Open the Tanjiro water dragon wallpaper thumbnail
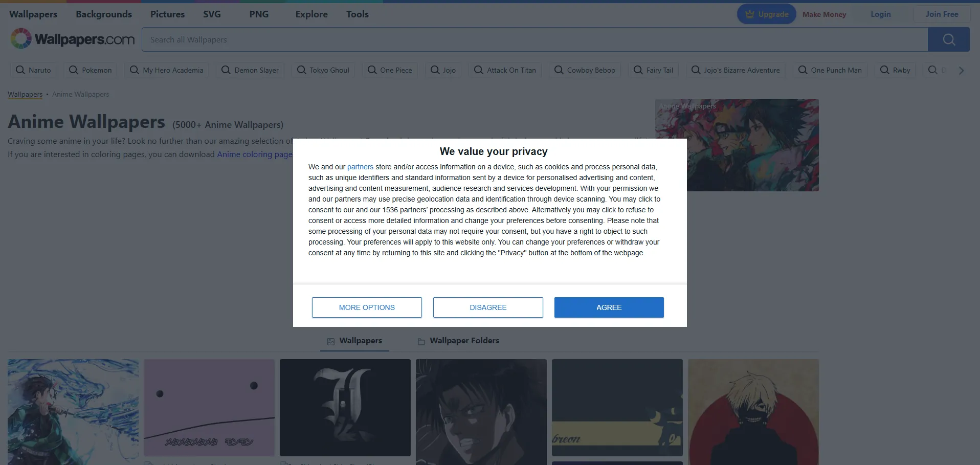Image resolution: width=980 pixels, height=465 pixels. tap(73, 409)
